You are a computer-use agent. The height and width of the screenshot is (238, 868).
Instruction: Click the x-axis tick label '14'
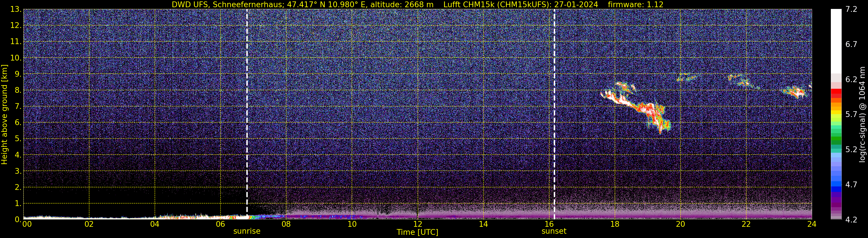click(483, 224)
